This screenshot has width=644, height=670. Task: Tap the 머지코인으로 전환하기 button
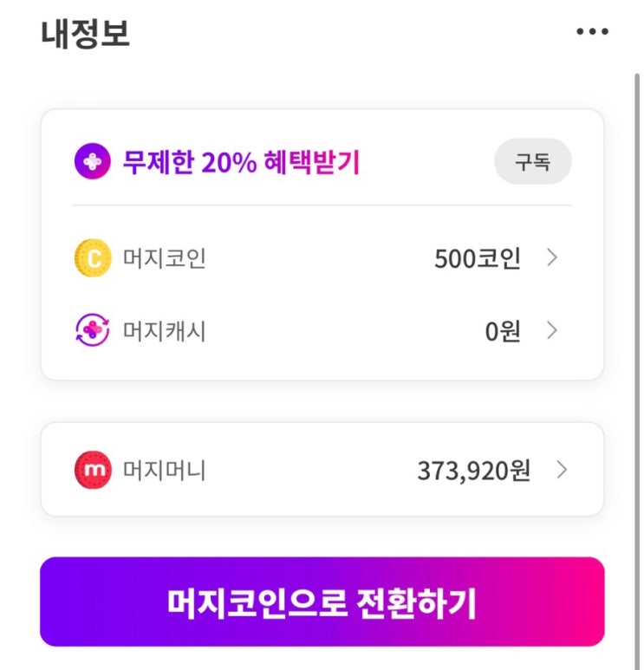click(322, 602)
